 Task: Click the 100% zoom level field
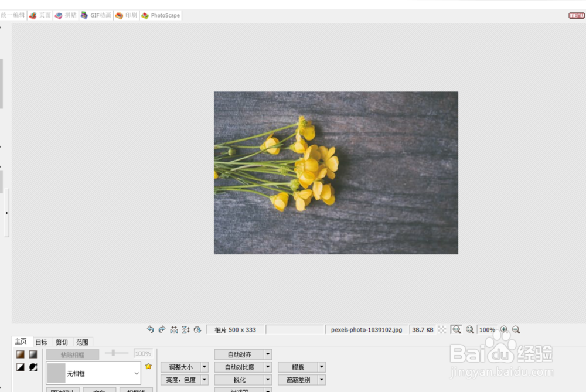487,330
